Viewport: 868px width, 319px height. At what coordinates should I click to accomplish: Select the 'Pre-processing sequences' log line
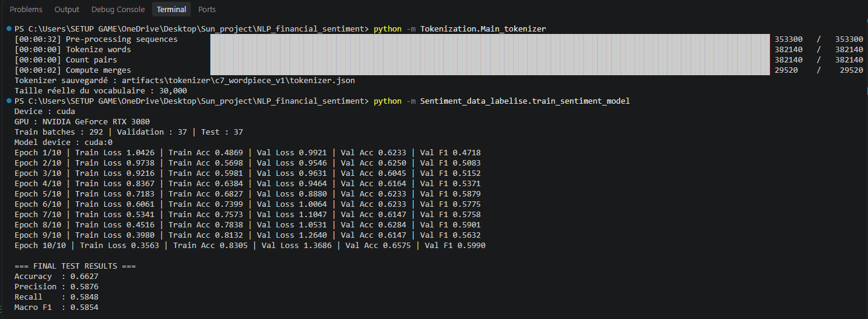point(96,39)
